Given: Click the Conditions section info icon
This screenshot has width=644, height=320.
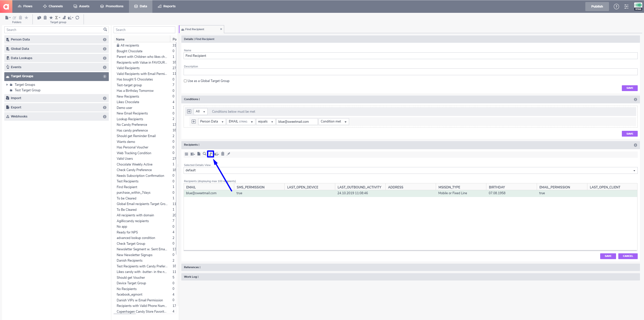Looking at the screenshot, I should click(635, 99).
